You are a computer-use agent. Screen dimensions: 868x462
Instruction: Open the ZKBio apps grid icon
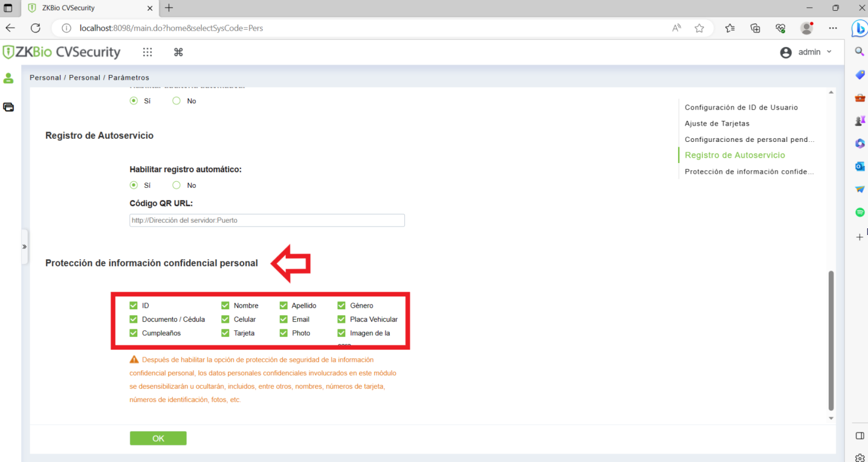[147, 53]
